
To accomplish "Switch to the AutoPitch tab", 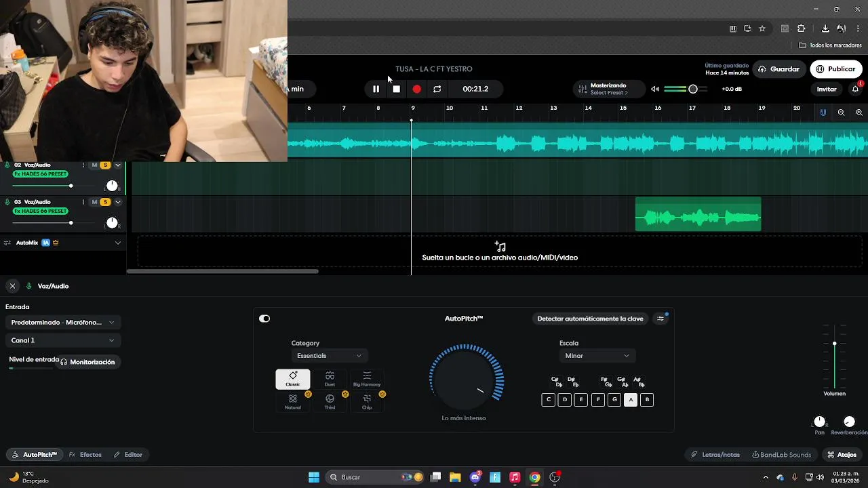I will (35, 455).
